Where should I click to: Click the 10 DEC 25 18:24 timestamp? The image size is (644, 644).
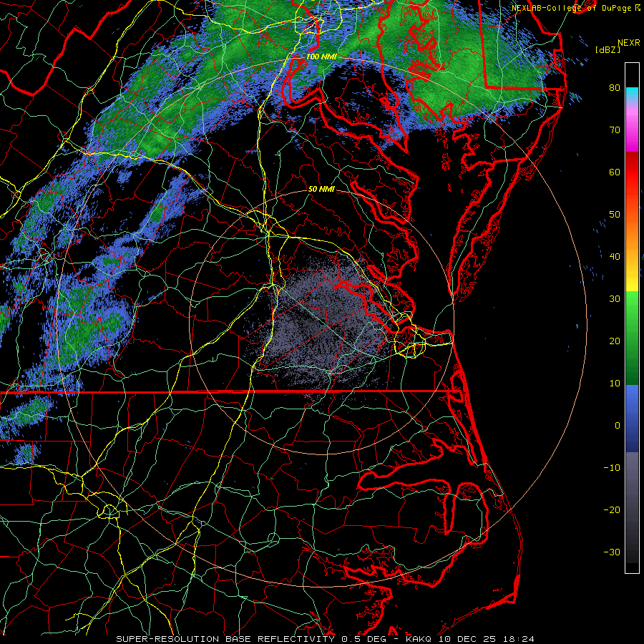pos(487,639)
